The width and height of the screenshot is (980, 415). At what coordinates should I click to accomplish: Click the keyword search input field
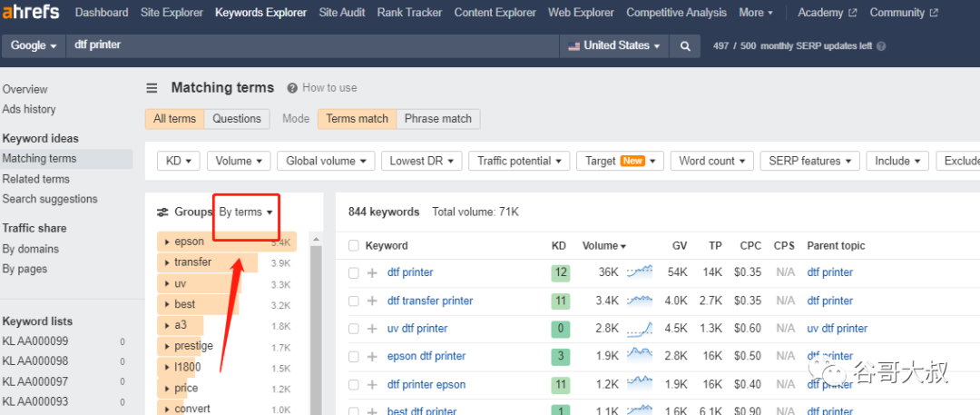312,45
